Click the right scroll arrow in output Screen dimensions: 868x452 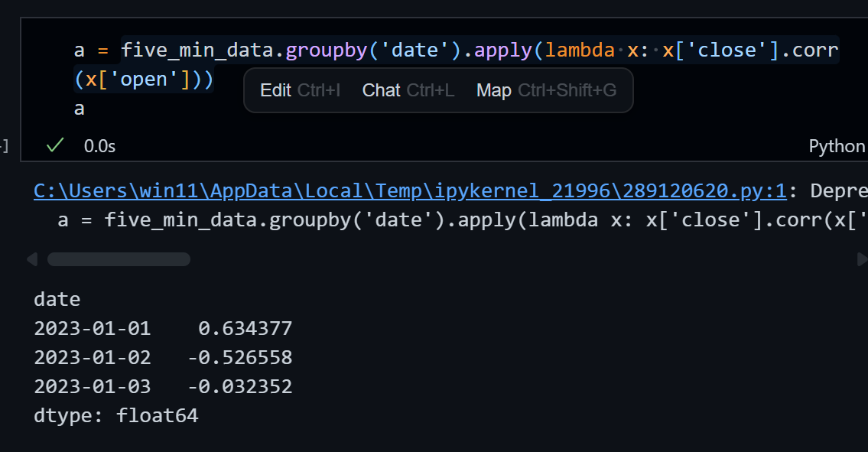pyautogui.click(x=862, y=260)
